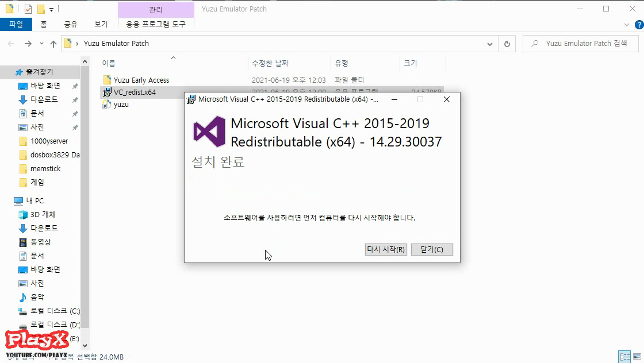Click the Visual Studio logo in installer
Screen dimensions: 644x363
[x=209, y=132]
